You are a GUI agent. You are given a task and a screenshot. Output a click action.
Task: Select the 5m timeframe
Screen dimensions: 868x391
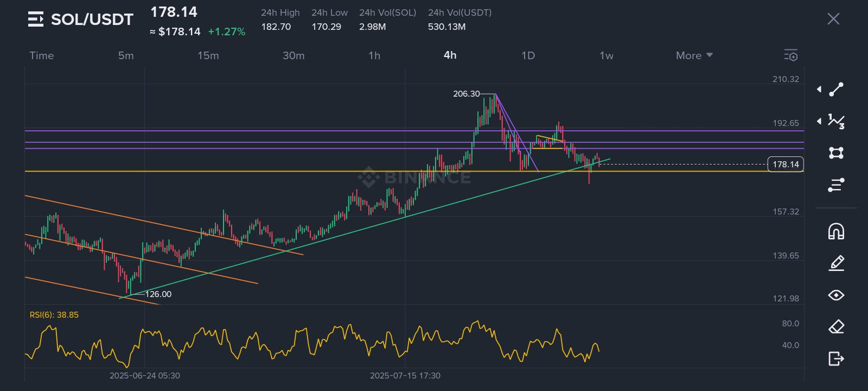pos(126,55)
